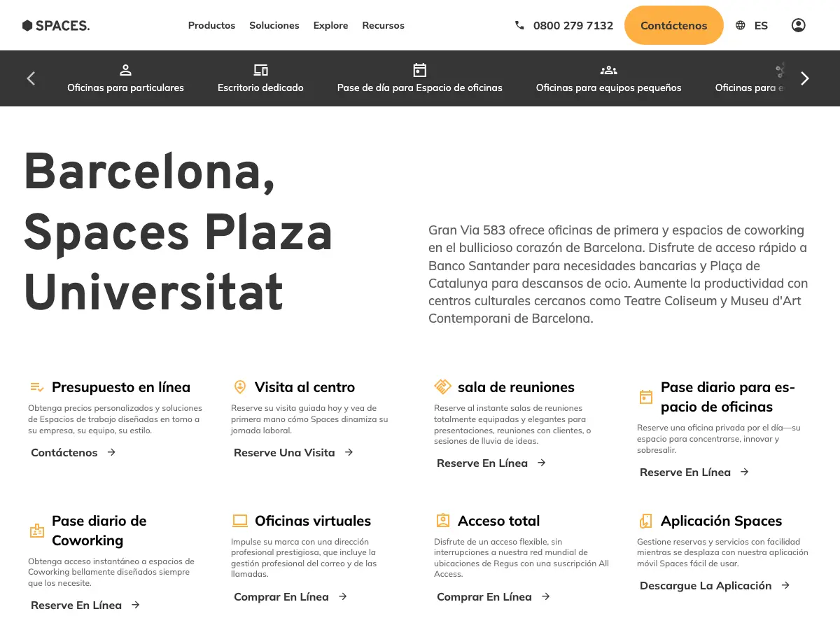The height and width of the screenshot is (630, 840).
Task: Click Comprar En Línea under Oficinas virtuales
Action: click(290, 596)
